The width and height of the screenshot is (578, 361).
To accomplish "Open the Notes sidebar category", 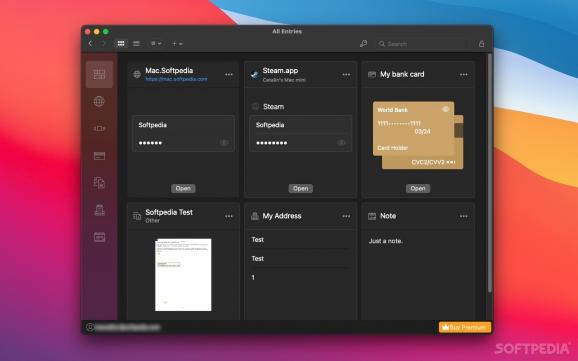I will pos(99,237).
